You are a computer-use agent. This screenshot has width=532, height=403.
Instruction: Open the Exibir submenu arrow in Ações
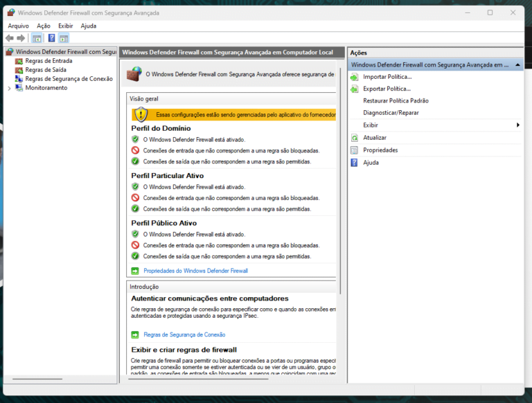tap(517, 125)
